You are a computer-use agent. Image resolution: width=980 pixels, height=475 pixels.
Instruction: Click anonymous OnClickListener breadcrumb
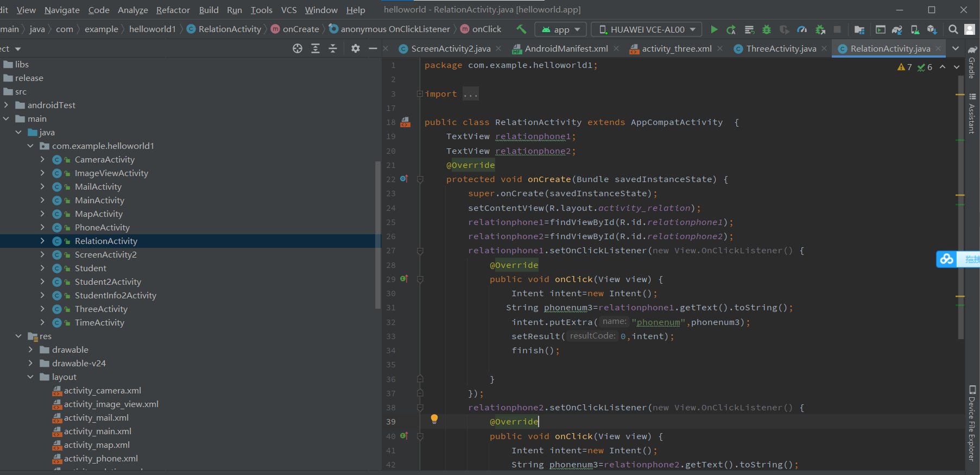[x=389, y=29]
